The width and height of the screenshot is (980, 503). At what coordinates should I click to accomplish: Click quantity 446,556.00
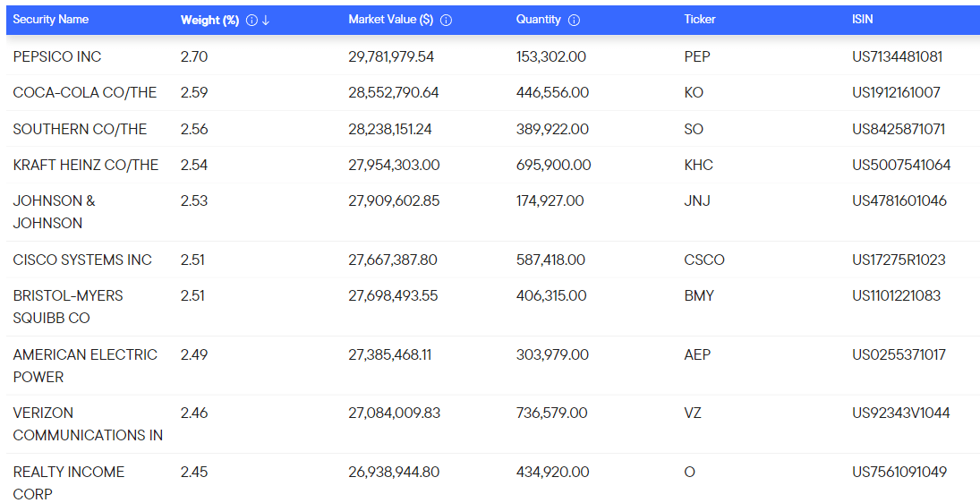pyautogui.click(x=552, y=92)
